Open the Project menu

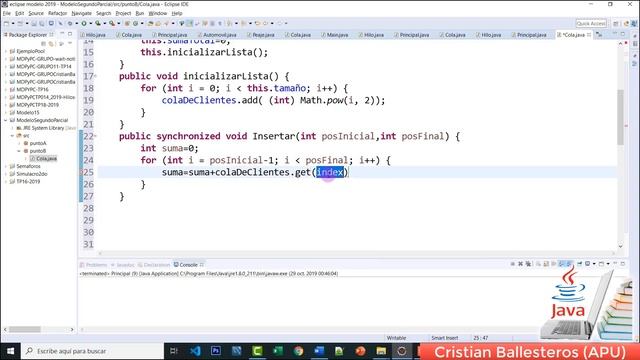pos(123,13)
